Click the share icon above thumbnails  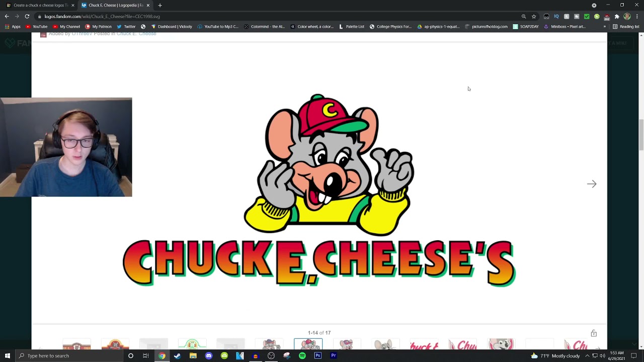point(594,333)
